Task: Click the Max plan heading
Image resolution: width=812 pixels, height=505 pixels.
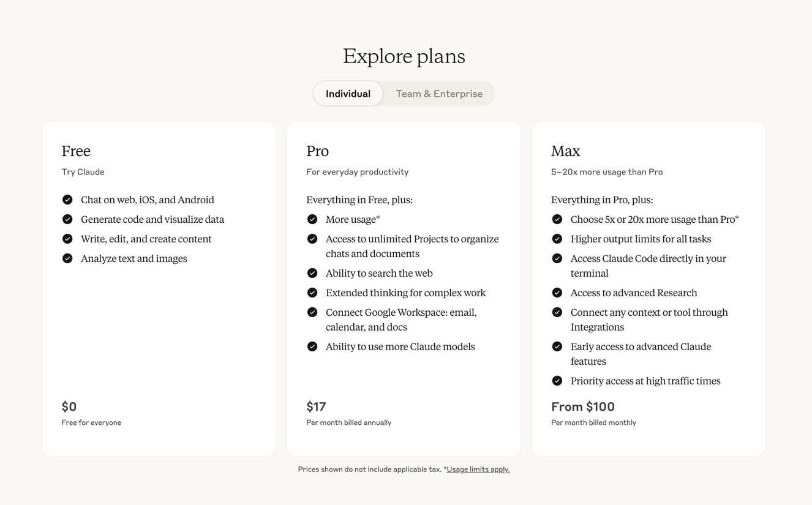Action: 565,151
